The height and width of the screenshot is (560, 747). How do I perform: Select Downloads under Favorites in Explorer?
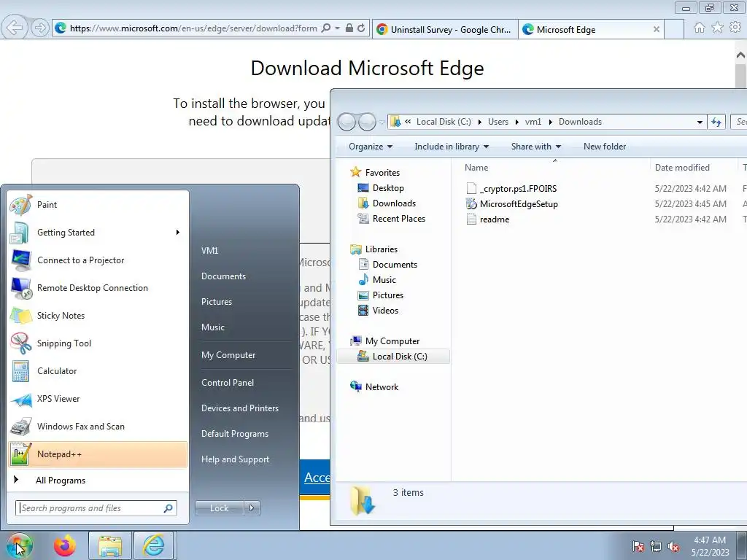coord(387,203)
